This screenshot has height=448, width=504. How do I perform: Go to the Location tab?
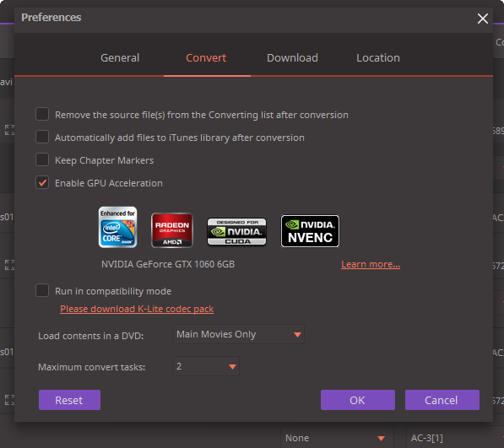click(378, 58)
